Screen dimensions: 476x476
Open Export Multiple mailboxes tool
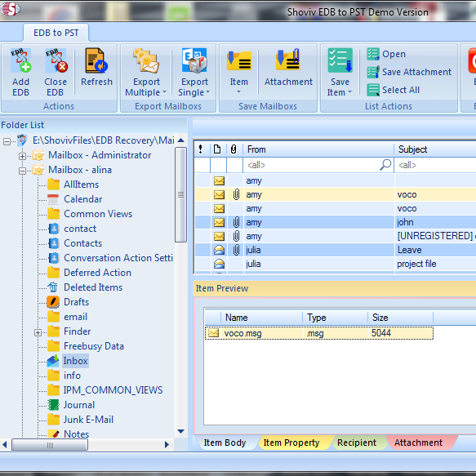point(146,60)
